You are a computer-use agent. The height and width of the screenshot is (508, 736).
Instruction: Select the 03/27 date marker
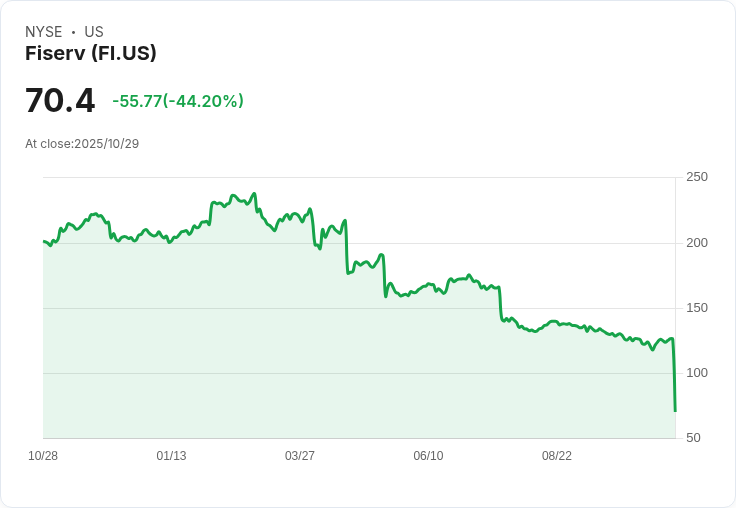(x=300, y=456)
